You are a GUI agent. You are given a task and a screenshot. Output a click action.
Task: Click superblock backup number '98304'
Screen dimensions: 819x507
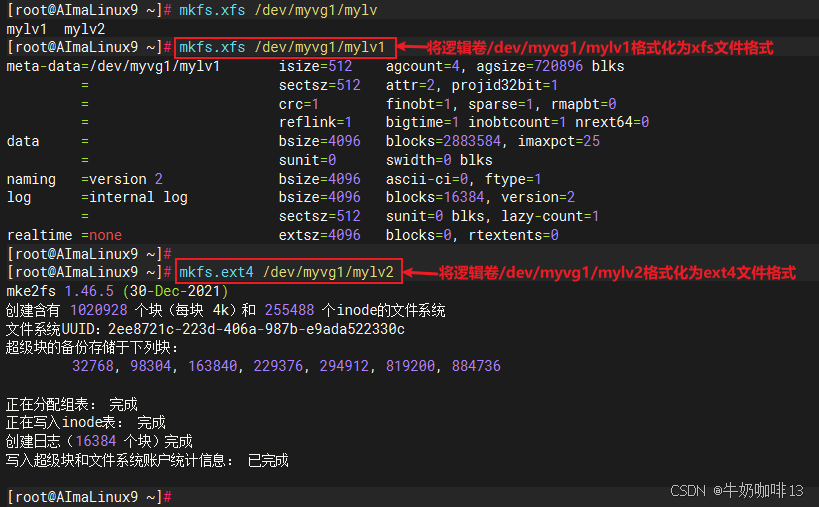(150, 366)
